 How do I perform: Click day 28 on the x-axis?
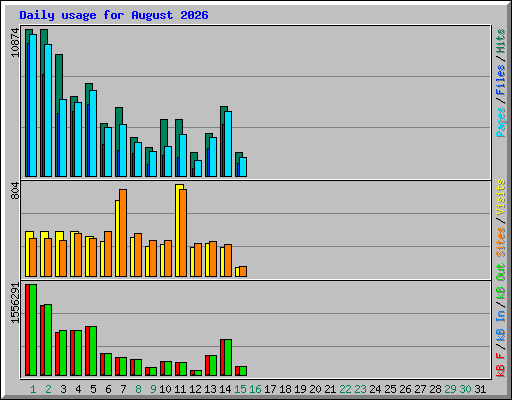click(435, 389)
